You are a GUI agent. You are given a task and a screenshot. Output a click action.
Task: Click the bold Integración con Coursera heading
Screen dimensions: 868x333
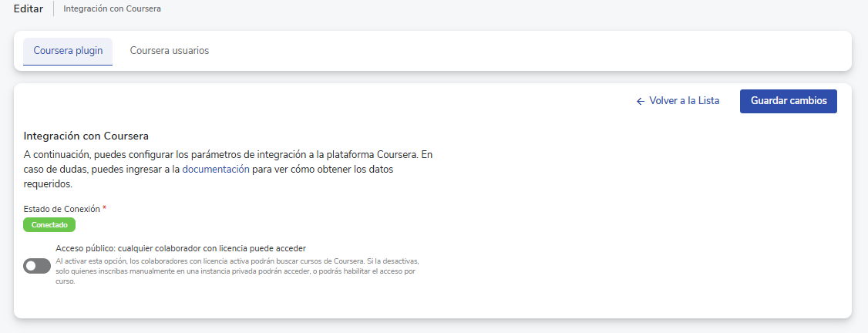pos(86,136)
